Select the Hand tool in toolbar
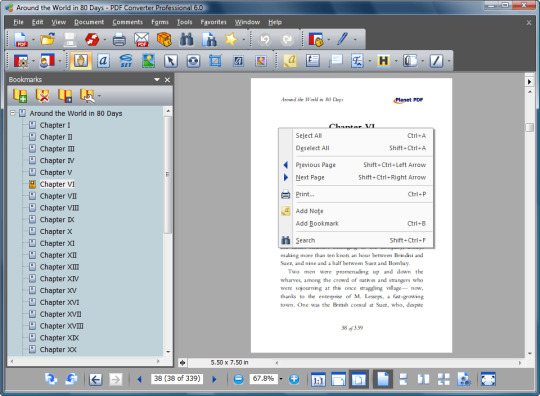The image size is (540, 396). 81,61
